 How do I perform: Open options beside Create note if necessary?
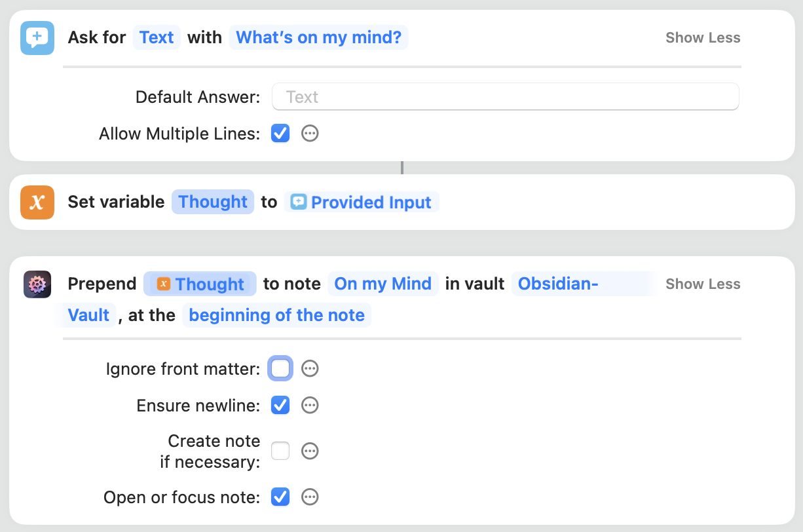(x=310, y=451)
